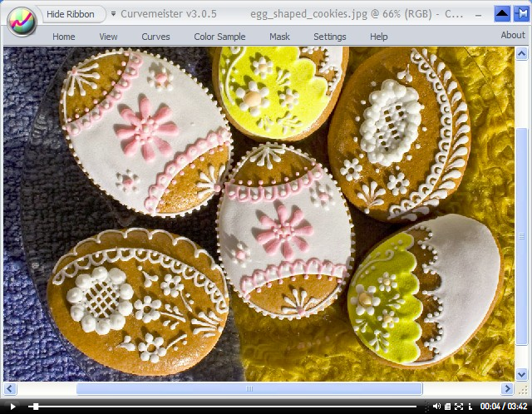Click the horizontal scrollbar thumb
The image size is (532, 414).
[x=249, y=388]
